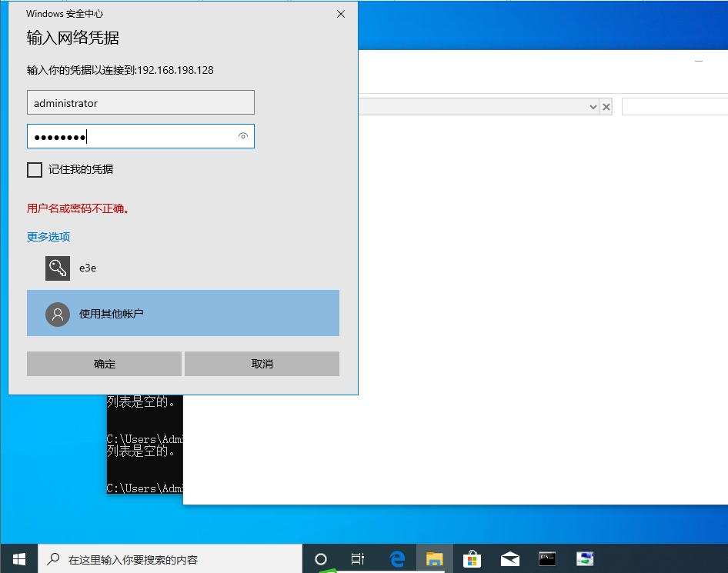Viewport: 728px width, 573px height.
Task: Open File Explorer from the taskbar
Action: [435, 558]
